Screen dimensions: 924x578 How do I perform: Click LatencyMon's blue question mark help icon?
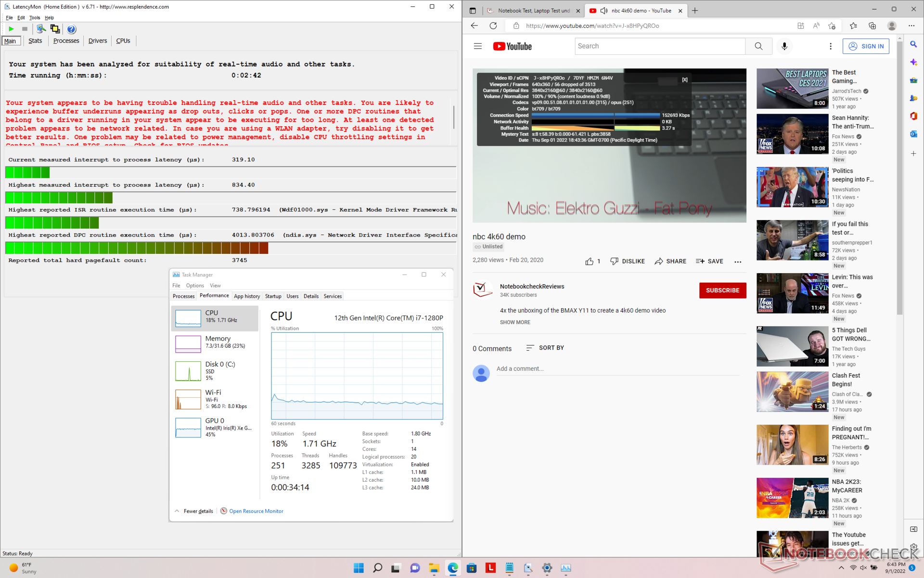click(x=71, y=29)
